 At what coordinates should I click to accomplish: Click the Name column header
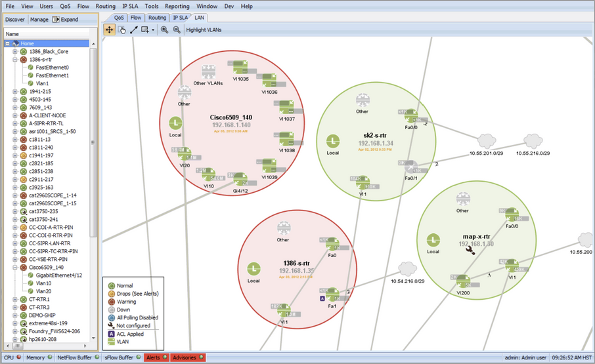pos(47,33)
